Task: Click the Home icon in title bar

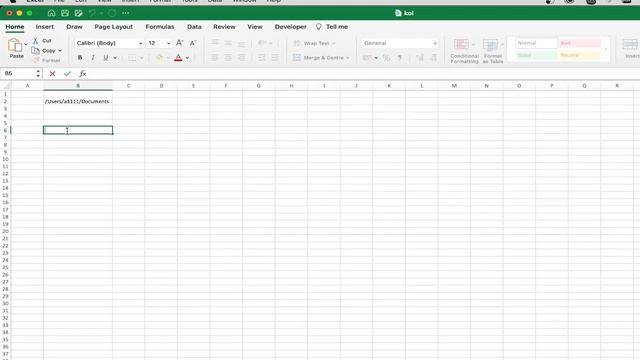Action: 51,13
